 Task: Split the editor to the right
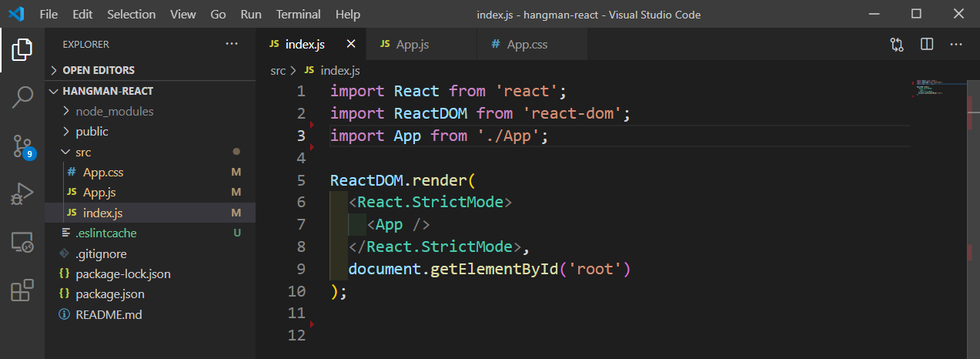click(927, 45)
